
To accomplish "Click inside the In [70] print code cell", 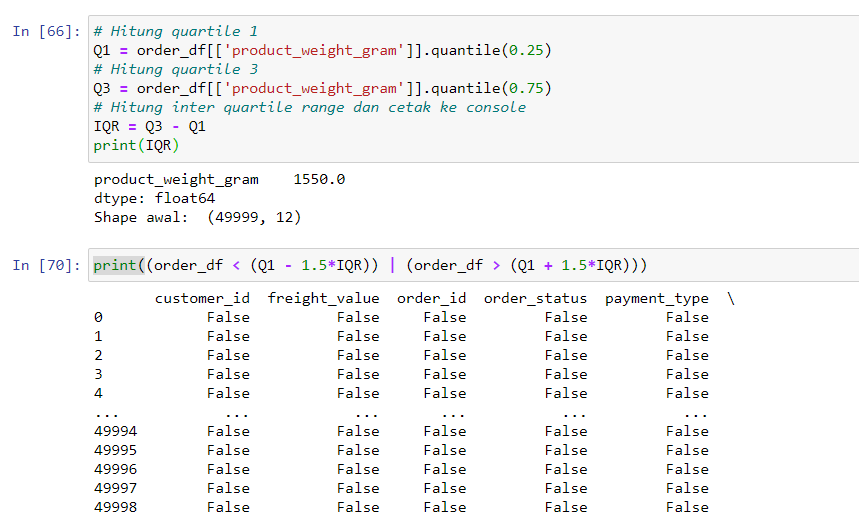I will point(473,266).
